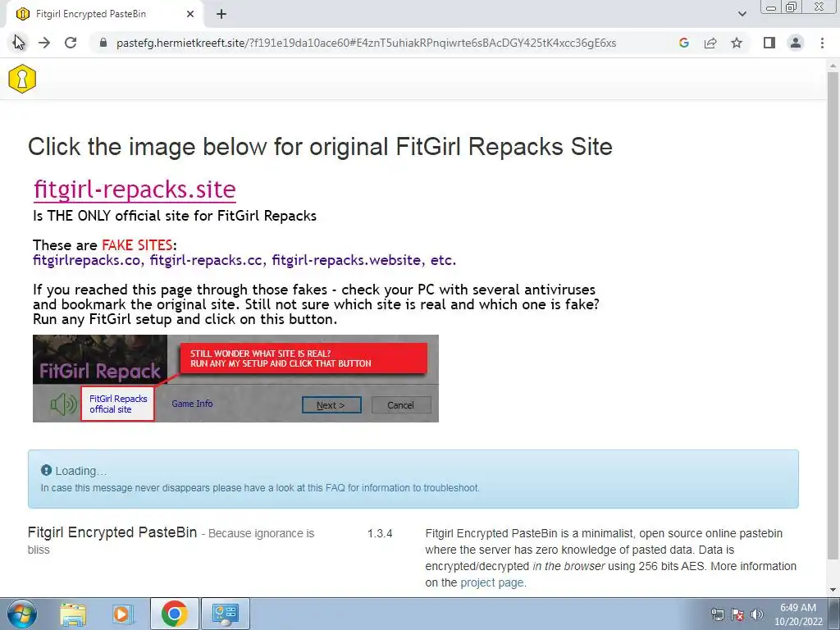Click the main heading about original FitGirl site

(x=320, y=147)
